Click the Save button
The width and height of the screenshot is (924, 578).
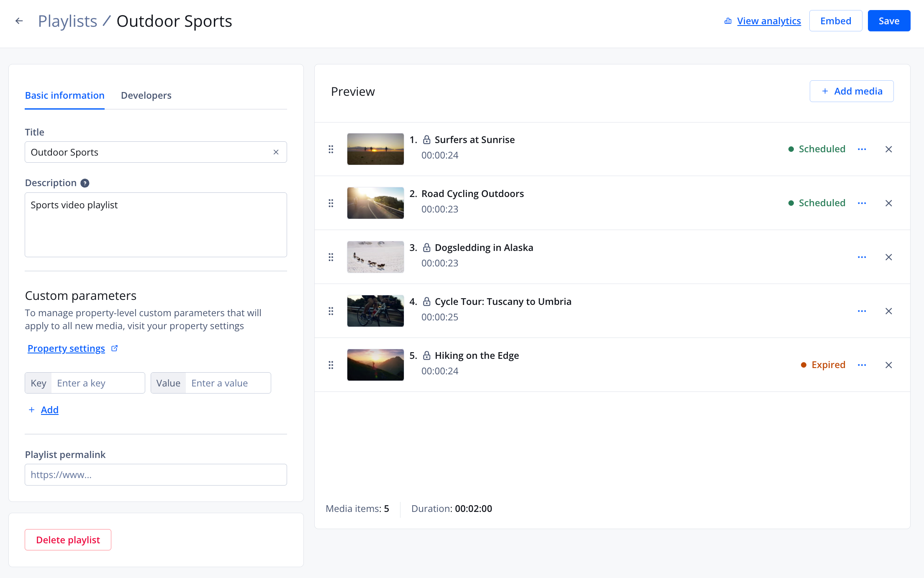click(889, 20)
